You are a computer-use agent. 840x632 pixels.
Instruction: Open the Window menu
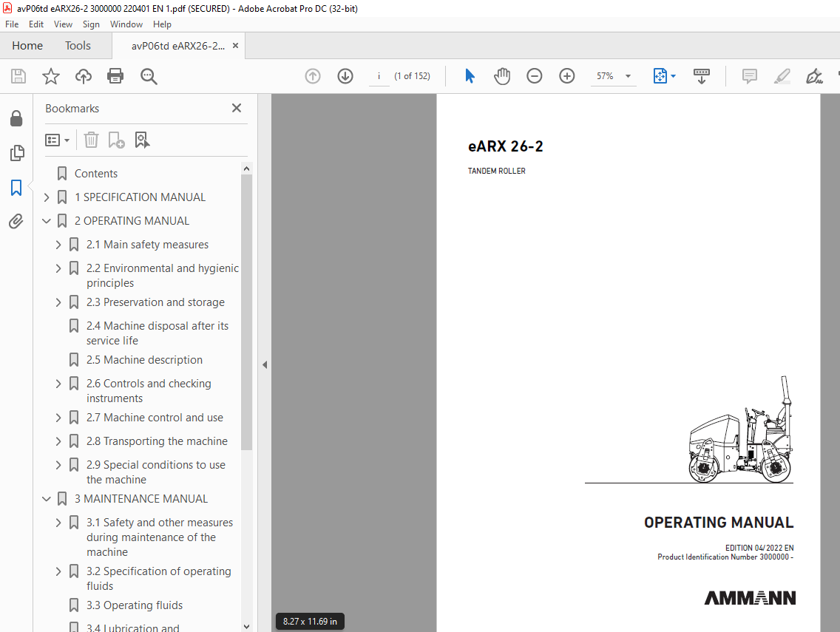(126, 24)
